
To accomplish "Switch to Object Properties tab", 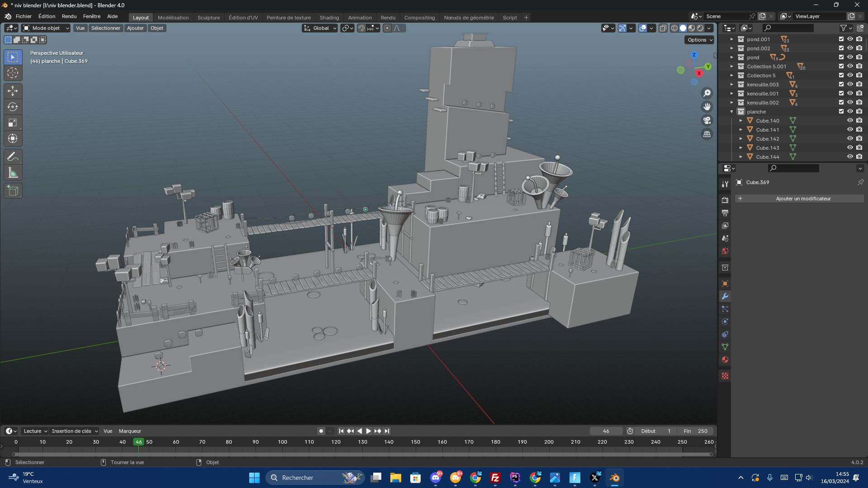I will click(725, 284).
